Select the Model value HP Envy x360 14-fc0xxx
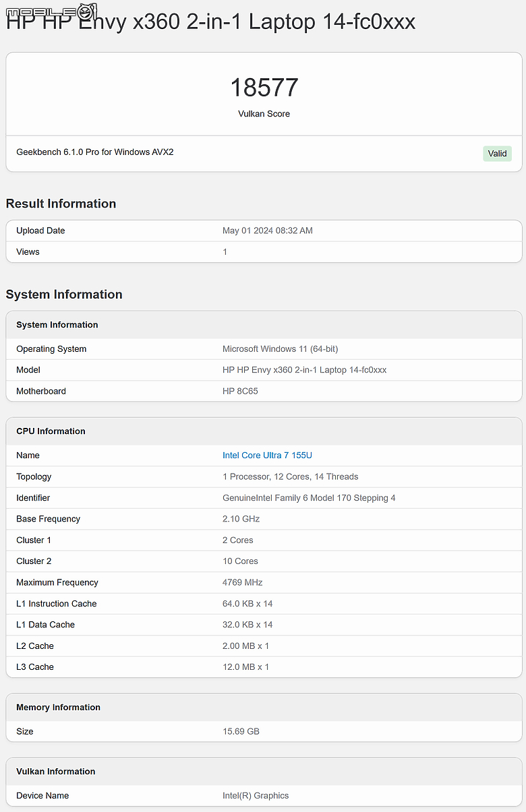Image resolution: width=526 pixels, height=812 pixels. (304, 370)
